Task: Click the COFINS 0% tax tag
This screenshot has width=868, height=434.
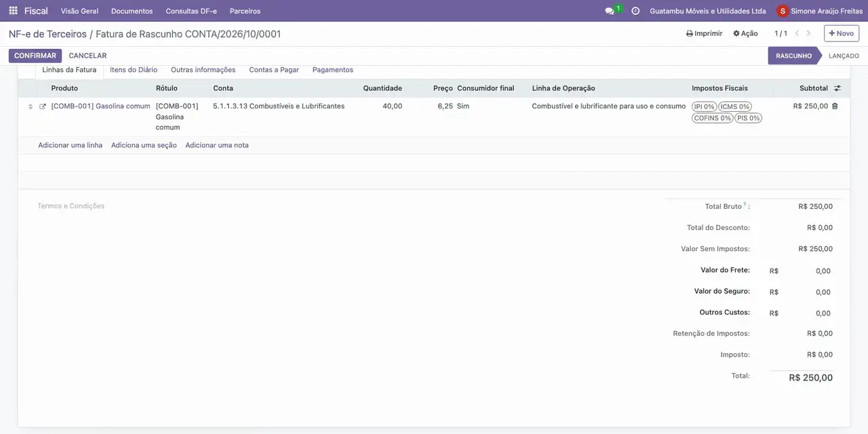Action: (712, 118)
